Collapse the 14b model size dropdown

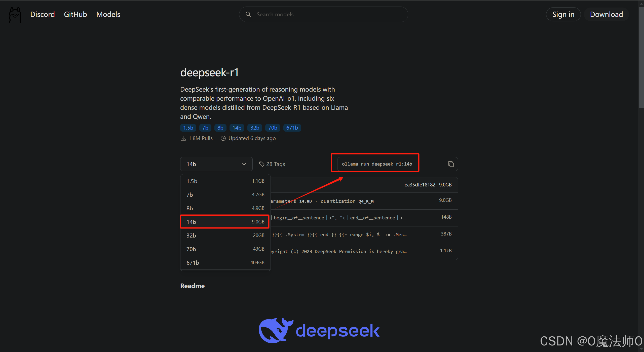(216, 164)
